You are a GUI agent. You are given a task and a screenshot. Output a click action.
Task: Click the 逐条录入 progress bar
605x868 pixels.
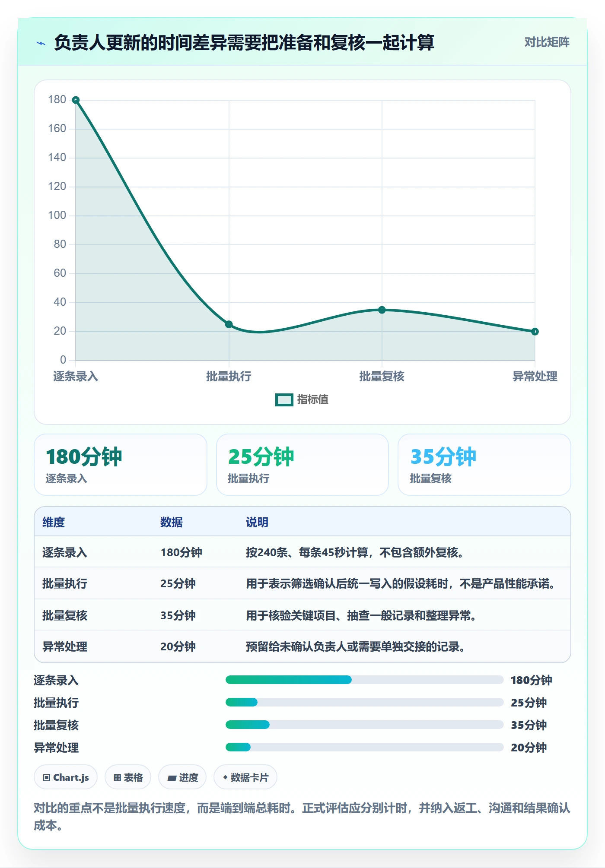pyautogui.click(x=364, y=680)
